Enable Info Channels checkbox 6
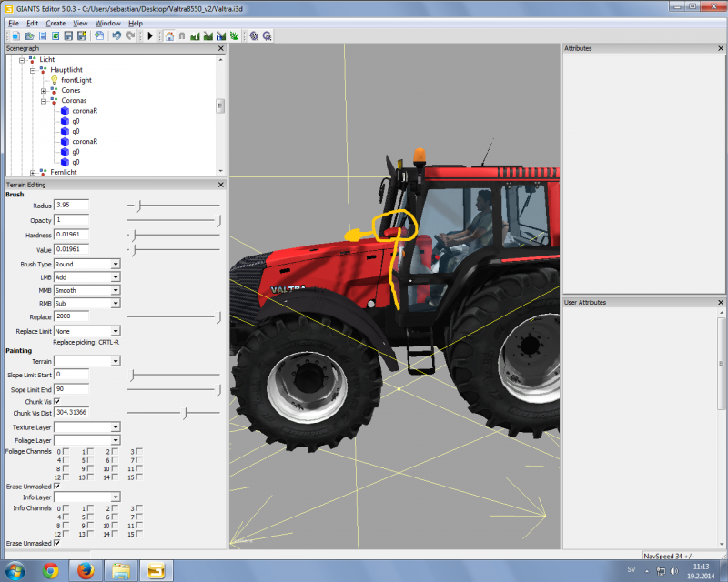The width and height of the screenshot is (728, 582). 115,517
